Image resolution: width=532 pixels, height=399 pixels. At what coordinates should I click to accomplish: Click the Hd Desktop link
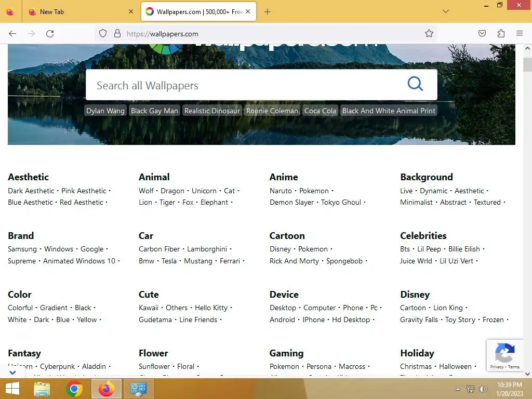tap(351, 320)
